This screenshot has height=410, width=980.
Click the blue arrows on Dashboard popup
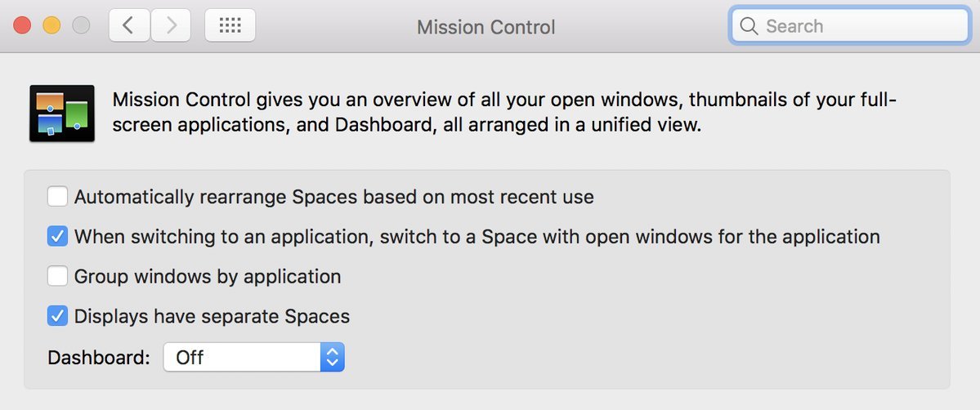tap(332, 357)
